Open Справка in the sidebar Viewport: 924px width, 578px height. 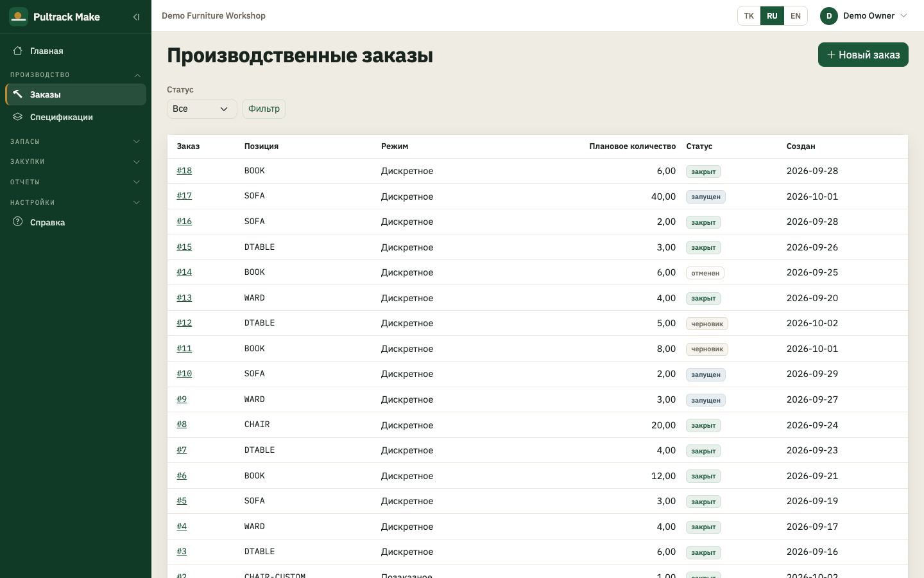(76, 222)
